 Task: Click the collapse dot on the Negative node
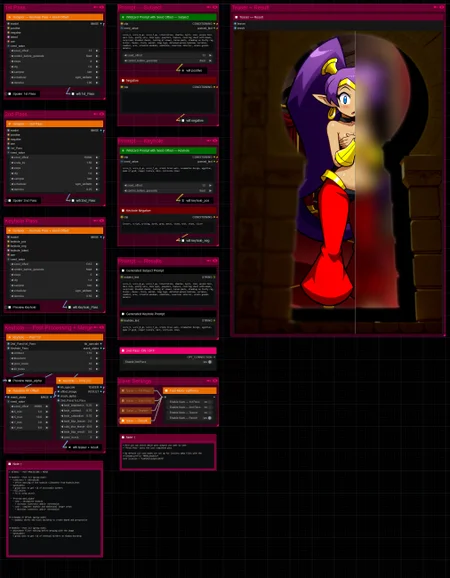pyautogui.click(x=123, y=80)
